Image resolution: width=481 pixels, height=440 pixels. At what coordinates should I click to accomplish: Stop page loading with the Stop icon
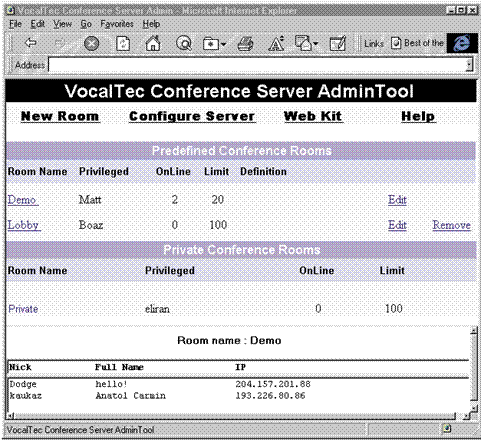click(91, 43)
